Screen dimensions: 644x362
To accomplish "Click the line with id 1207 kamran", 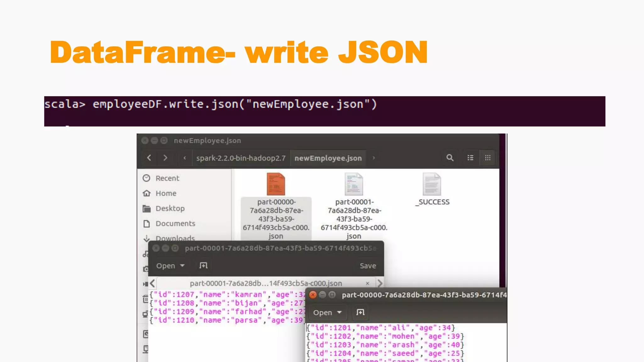I will (x=227, y=294).
